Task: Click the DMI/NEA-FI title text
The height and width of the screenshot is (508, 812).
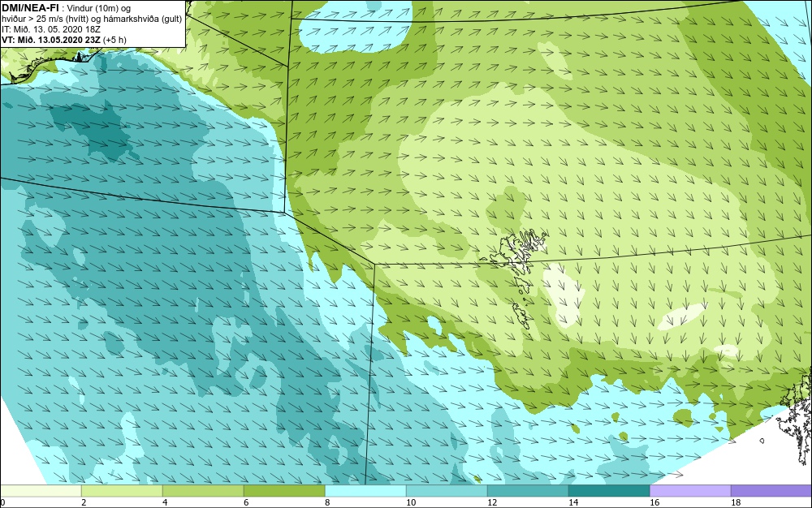Action: (31, 8)
